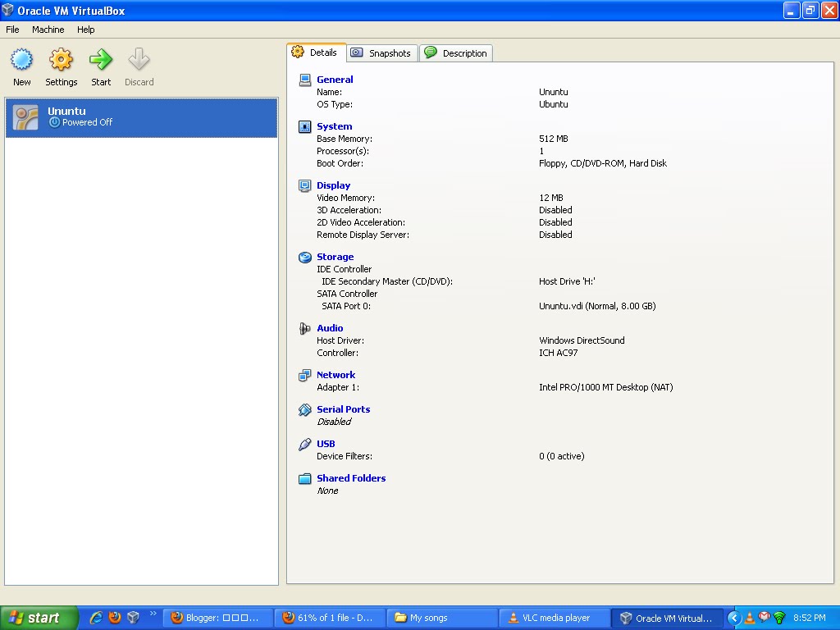Screen dimensions: 840x630
Task: Click the ICH AC97 controller value
Action: point(558,353)
